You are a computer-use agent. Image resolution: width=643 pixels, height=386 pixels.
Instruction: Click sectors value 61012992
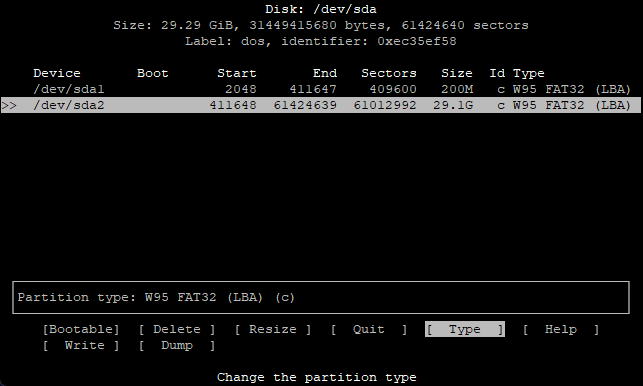coord(385,105)
